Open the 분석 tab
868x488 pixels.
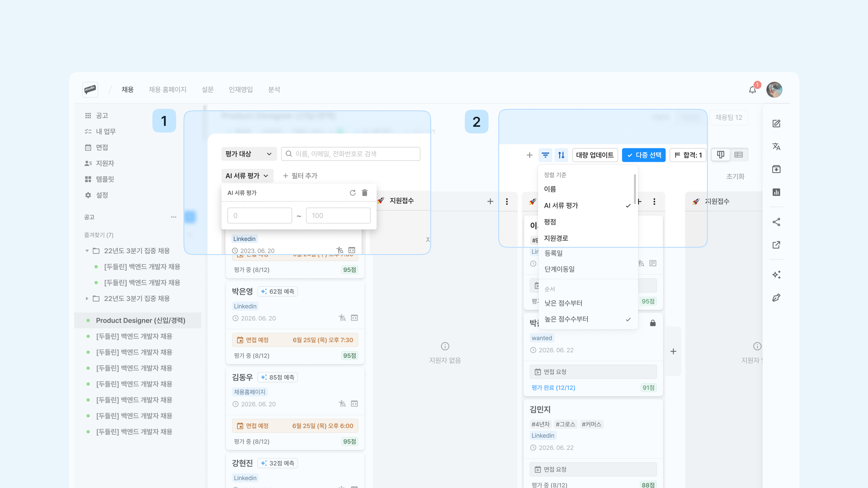pyautogui.click(x=274, y=89)
